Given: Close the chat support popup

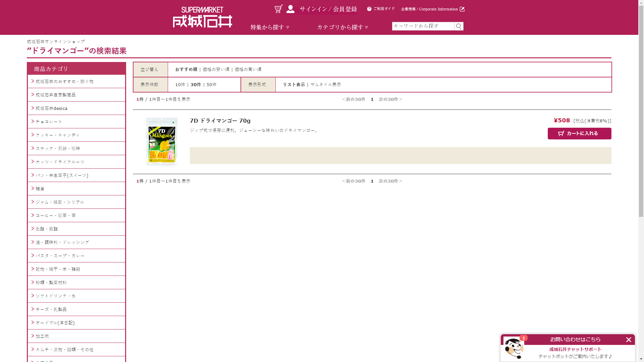Looking at the screenshot, I should pos(629,340).
